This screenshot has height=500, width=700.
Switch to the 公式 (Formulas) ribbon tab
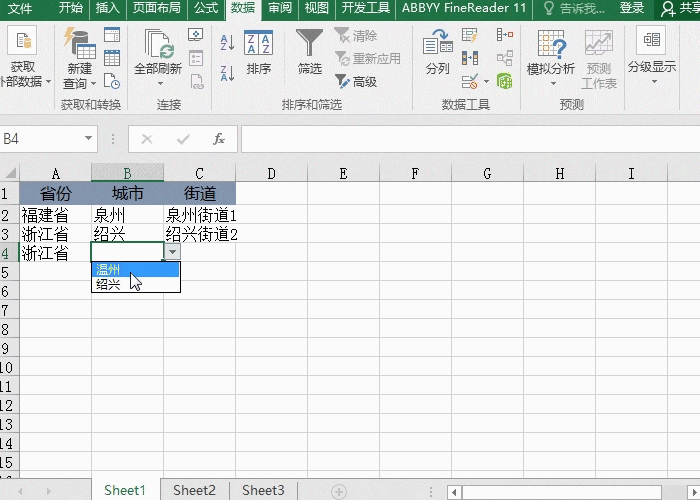tap(205, 8)
